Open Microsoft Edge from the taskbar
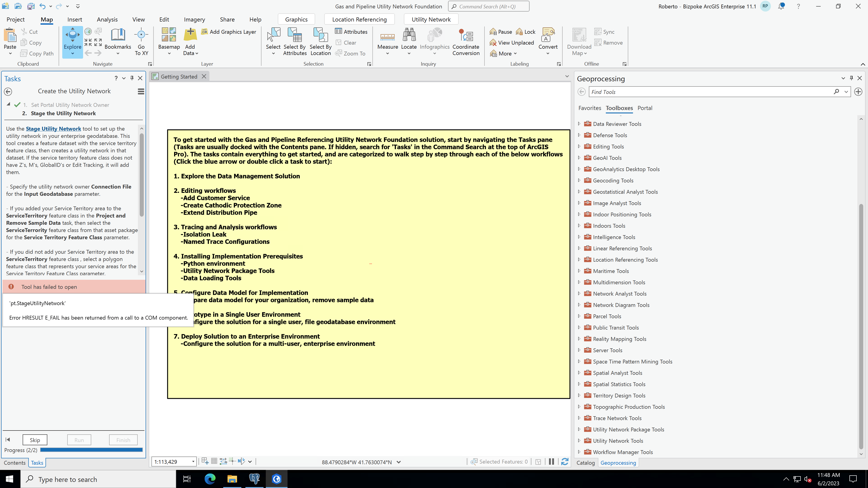This screenshot has width=868, height=488. (x=210, y=479)
